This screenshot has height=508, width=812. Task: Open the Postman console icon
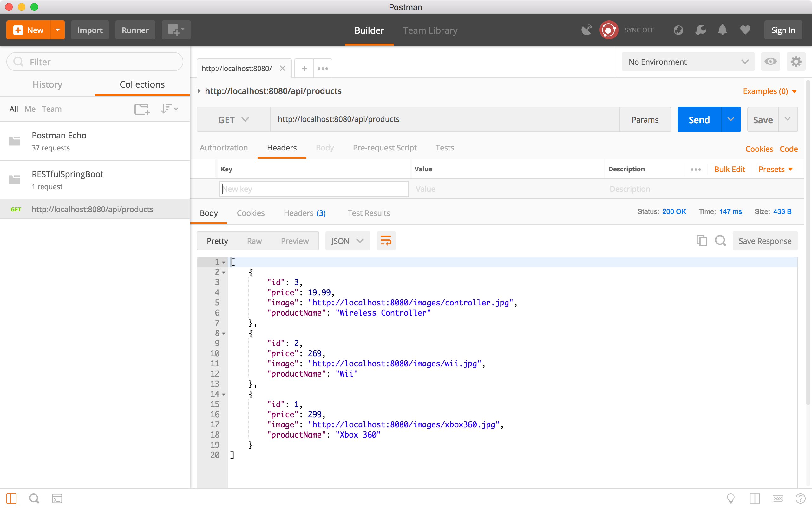pyautogui.click(x=57, y=498)
